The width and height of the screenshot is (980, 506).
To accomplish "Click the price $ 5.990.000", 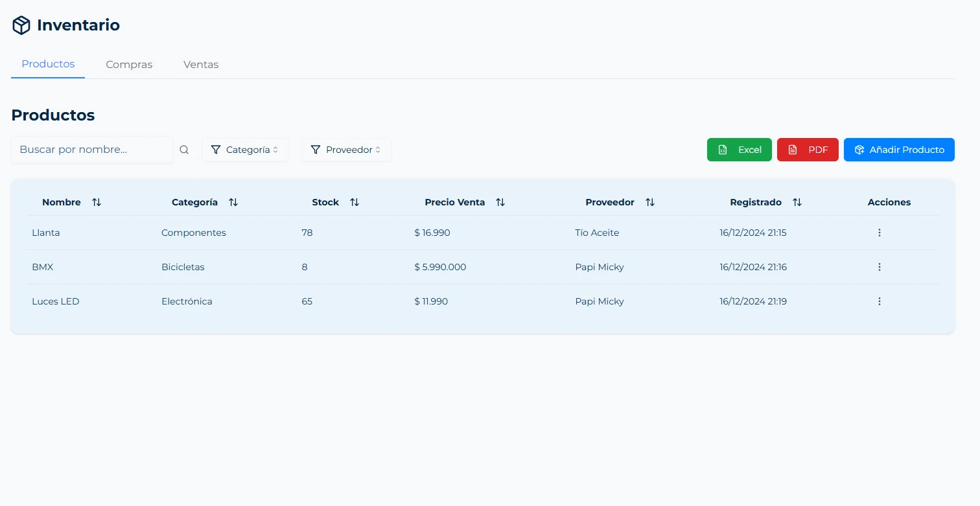I will [440, 267].
